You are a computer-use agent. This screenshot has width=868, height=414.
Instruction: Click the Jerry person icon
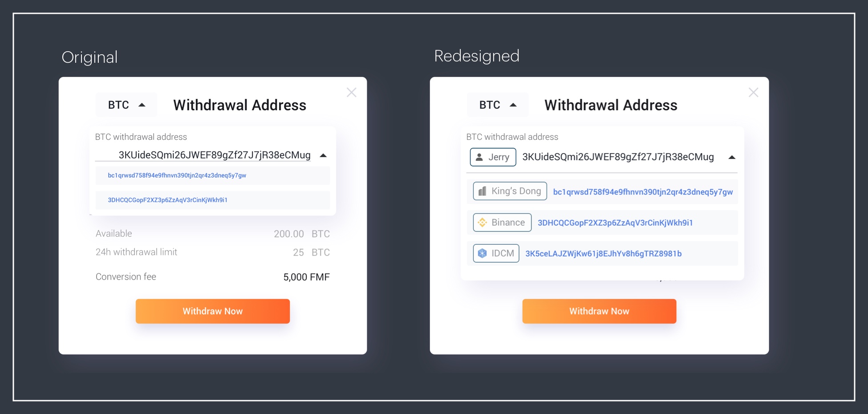pos(479,157)
